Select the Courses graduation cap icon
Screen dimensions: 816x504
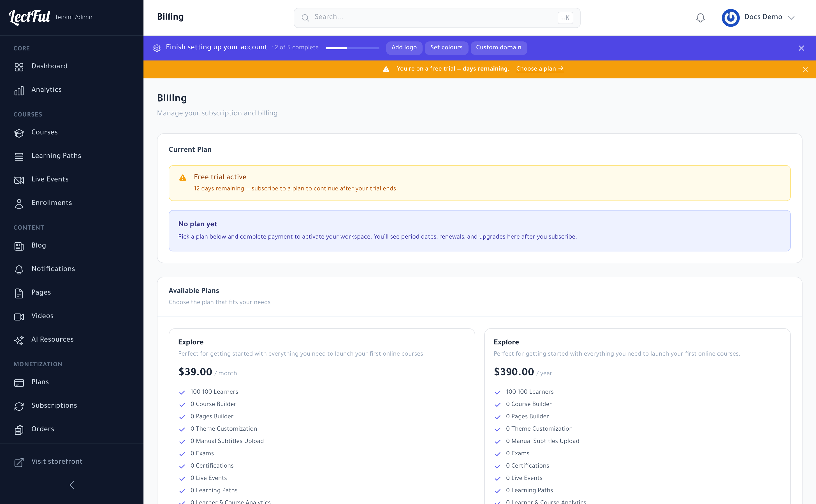(19, 133)
